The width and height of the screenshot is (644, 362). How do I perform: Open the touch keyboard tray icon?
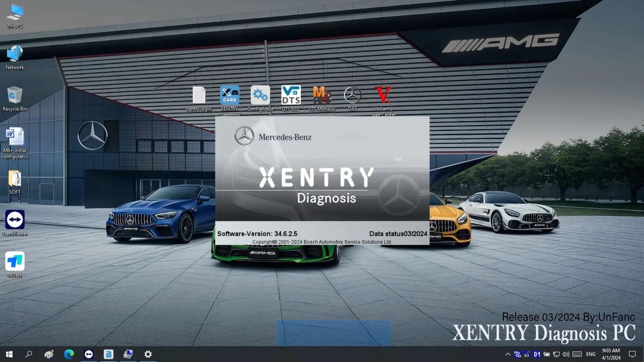click(577, 354)
